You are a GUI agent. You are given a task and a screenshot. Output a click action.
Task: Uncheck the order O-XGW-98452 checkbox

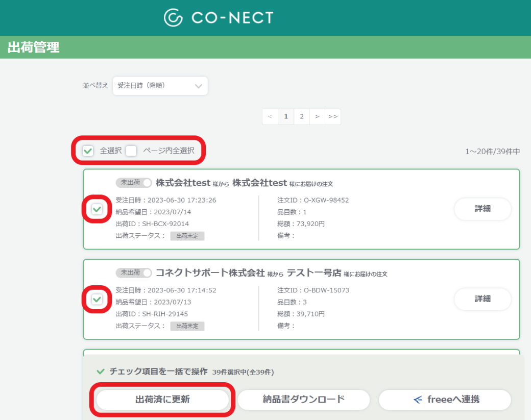(97, 209)
